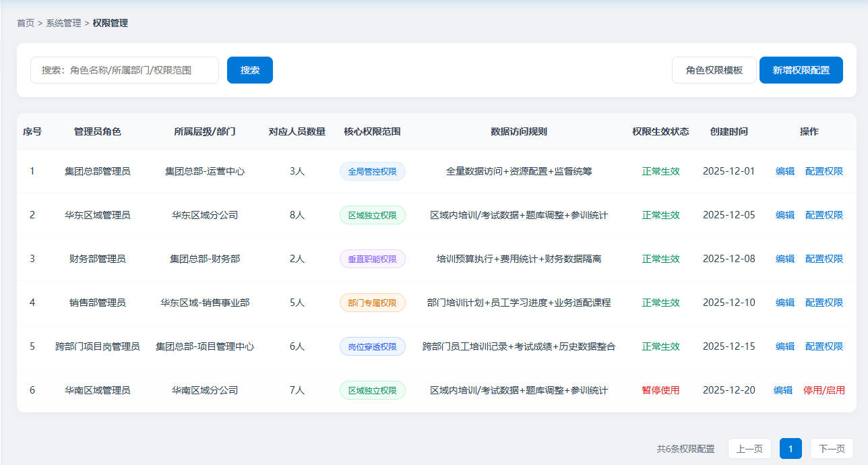Open 系统管理 breadcrumb link
This screenshot has width=868, height=465.
point(63,23)
